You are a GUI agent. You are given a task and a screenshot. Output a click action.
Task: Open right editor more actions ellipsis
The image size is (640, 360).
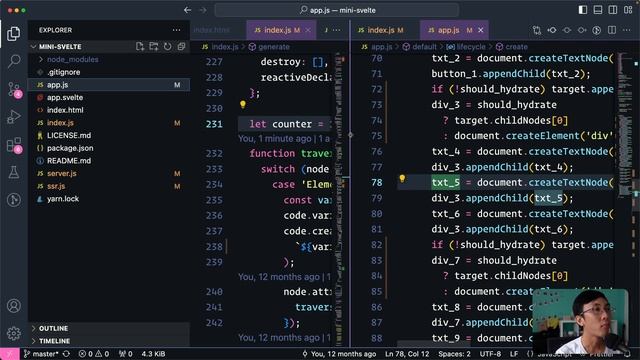click(627, 30)
